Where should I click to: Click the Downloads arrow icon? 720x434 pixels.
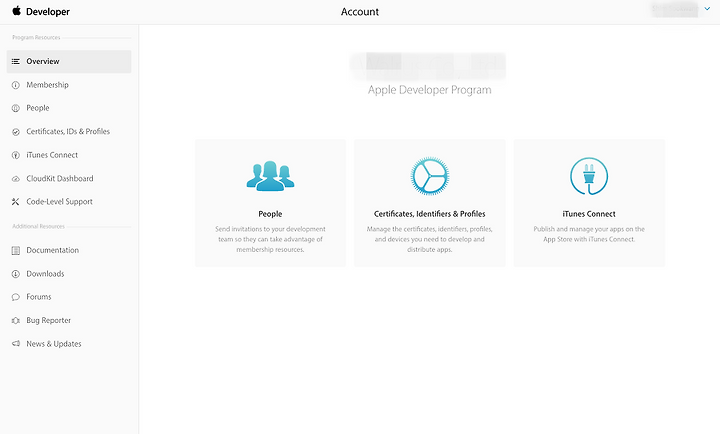(16, 274)
